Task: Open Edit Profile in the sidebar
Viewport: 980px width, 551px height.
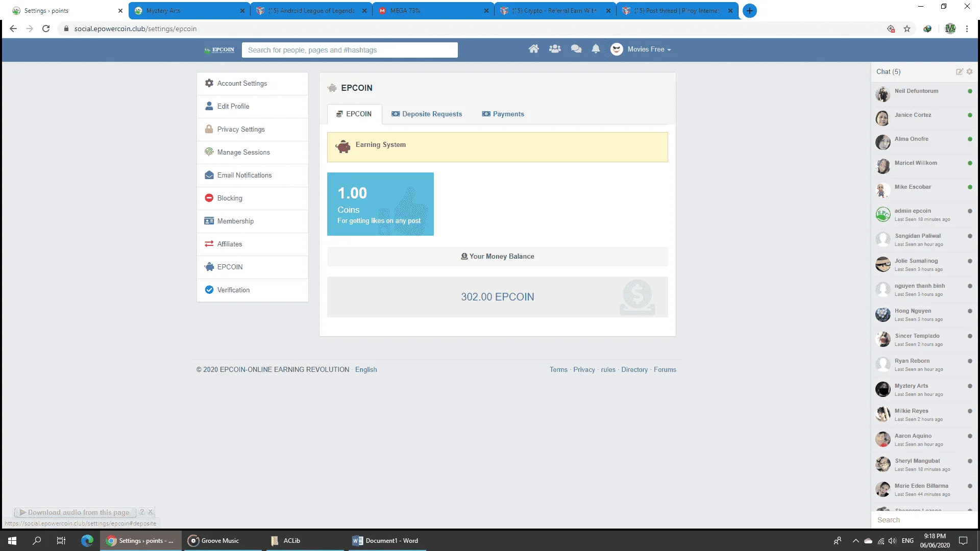Action: (x=253, y=106)
